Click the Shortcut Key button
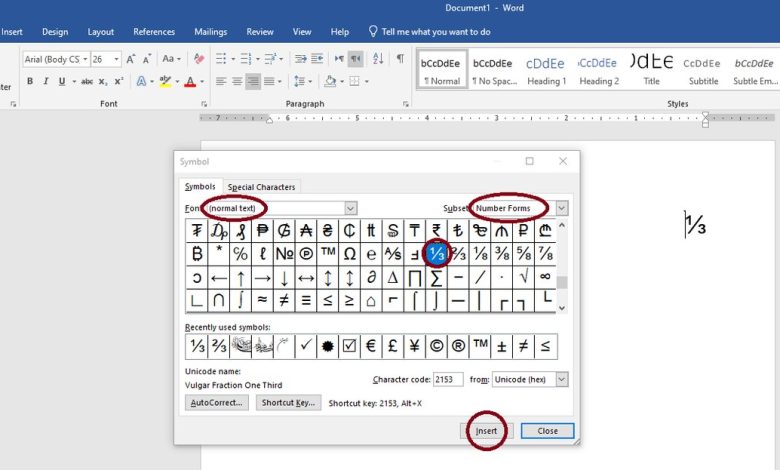 pos(289,402)
